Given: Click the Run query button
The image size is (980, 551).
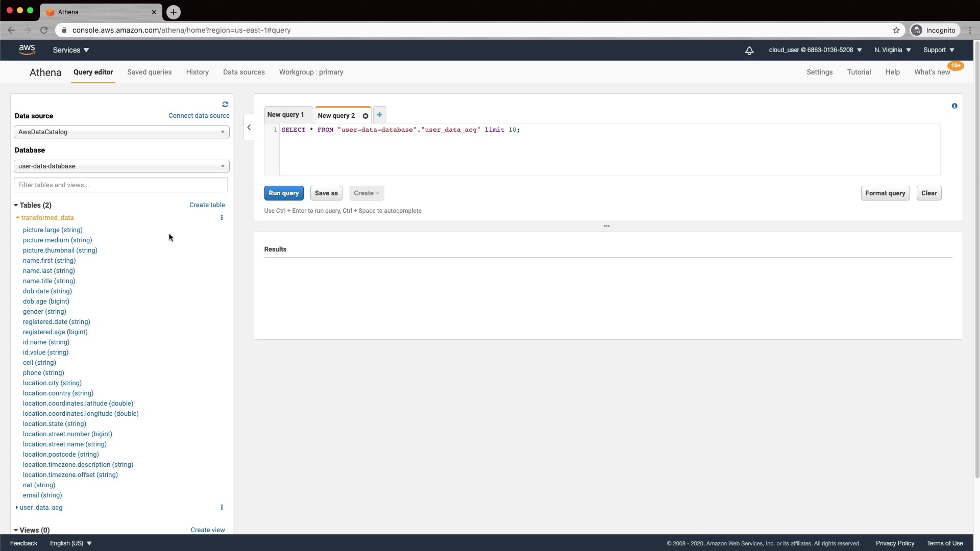Looking at the screenshot, I should pyautogui.click(x=284, y=193).
